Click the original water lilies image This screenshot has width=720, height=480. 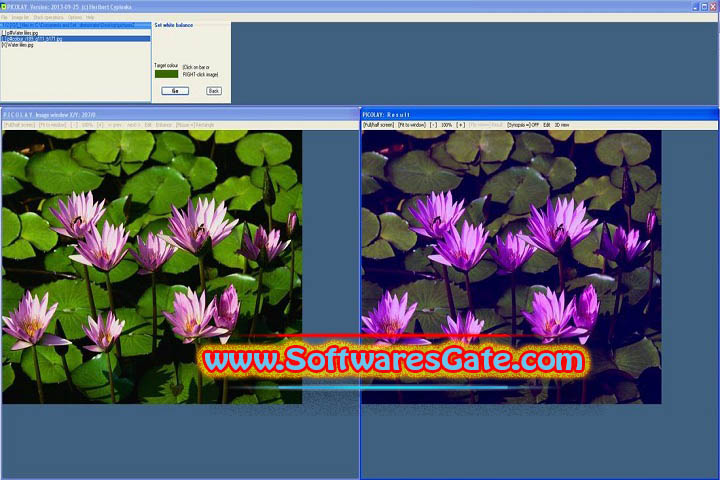click(152, 267)
